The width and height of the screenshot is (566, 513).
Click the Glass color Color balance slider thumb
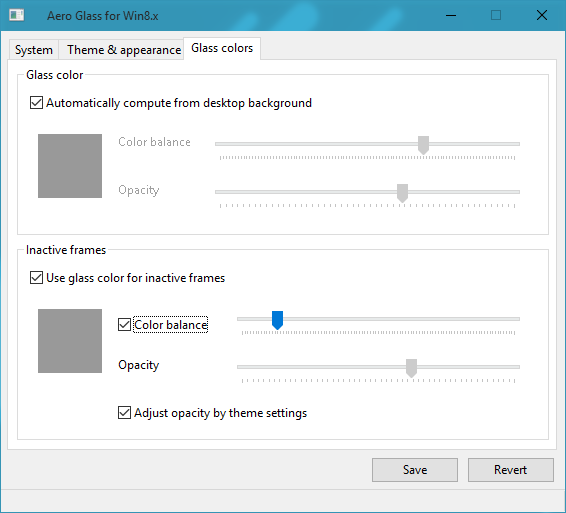[423, 145]
